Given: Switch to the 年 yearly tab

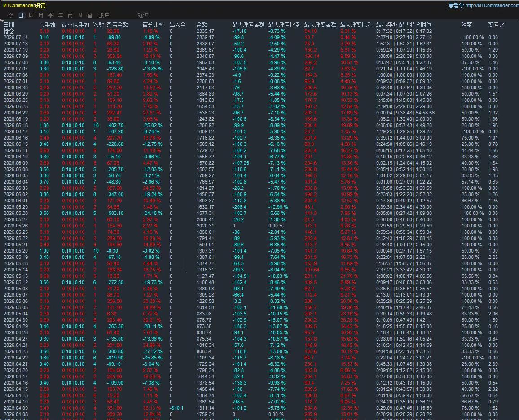Looking at the screenshot, I should tap(60, 15).
